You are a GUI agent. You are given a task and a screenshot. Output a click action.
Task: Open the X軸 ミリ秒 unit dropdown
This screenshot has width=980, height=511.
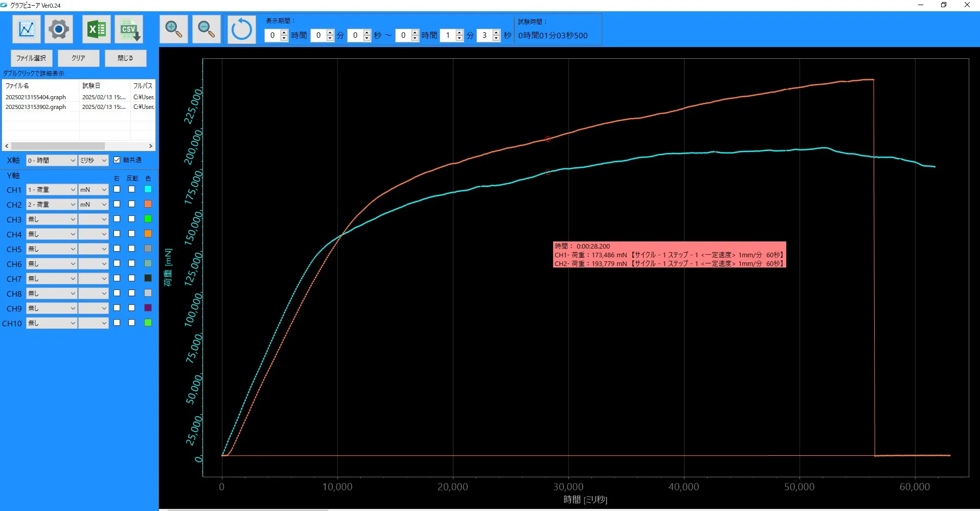pos(94,161)
